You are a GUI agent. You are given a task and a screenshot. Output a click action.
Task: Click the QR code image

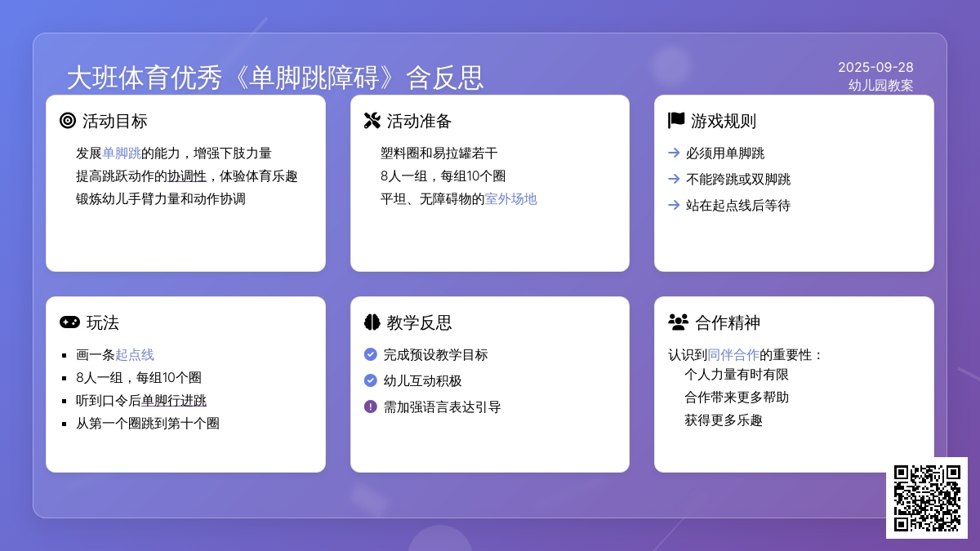click(x=927, y=498)
